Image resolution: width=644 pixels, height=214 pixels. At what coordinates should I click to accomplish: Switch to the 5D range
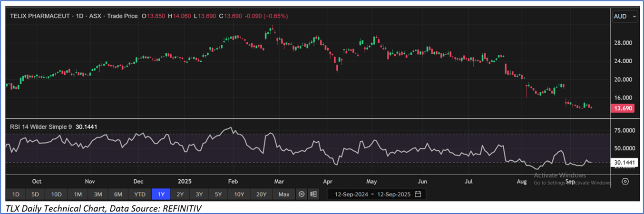click(36, 194)
